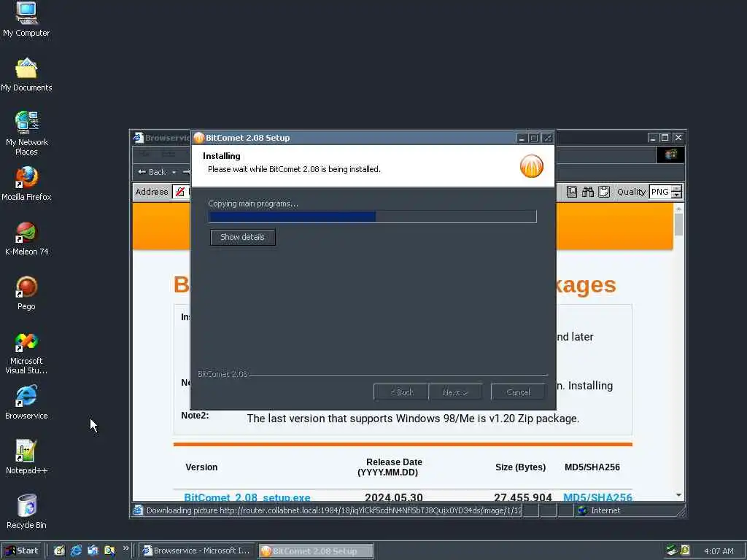Minimize the BitComet Setup window

pos(522,138)
